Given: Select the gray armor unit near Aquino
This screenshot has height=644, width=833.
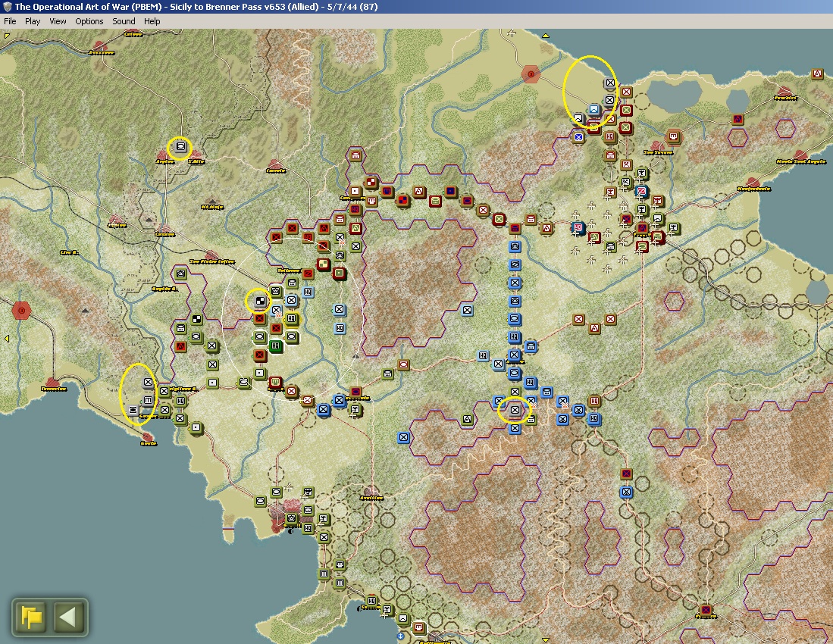Looking at the screenshot, I should [x=180, y=146].
